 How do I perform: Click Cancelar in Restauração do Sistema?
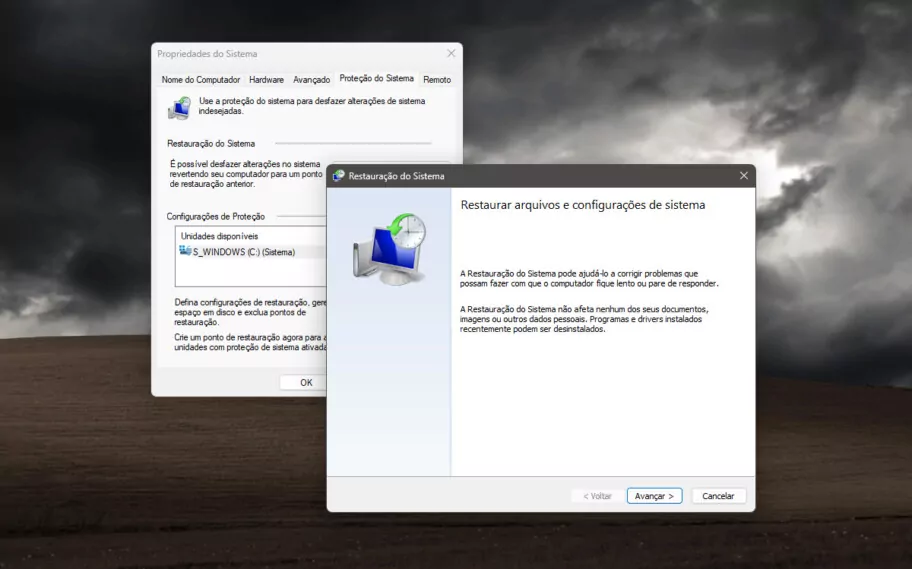pos(718,496)
